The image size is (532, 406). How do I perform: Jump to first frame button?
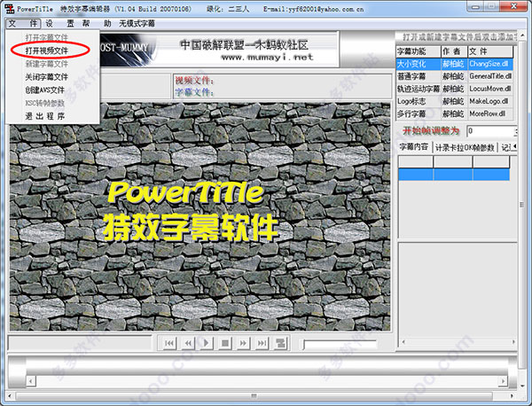(x=169, y=343)
